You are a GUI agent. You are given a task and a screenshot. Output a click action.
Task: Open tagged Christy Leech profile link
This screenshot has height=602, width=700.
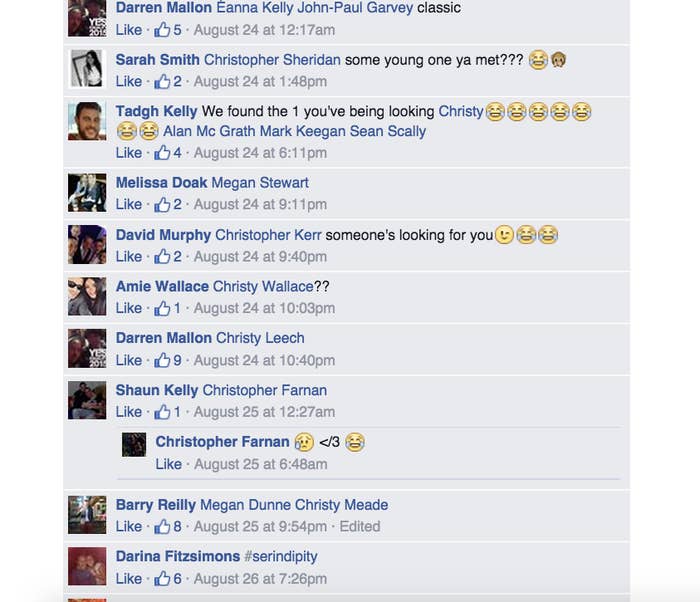(x=260, y=338)
